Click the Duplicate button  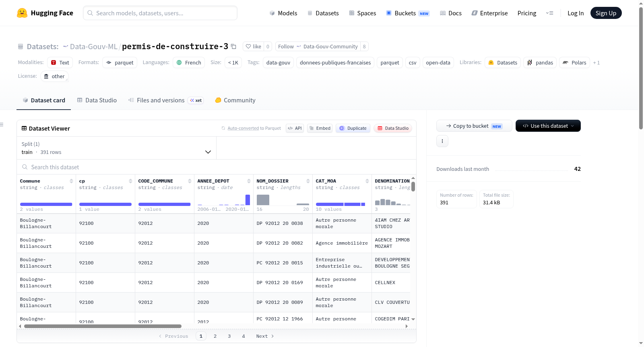(x=353, y=128)
